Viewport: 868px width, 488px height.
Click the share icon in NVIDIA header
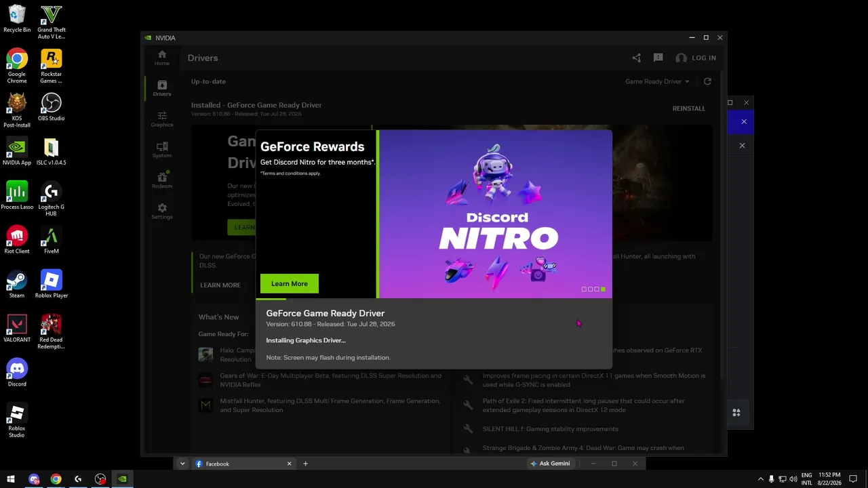(x=636, y=58)
